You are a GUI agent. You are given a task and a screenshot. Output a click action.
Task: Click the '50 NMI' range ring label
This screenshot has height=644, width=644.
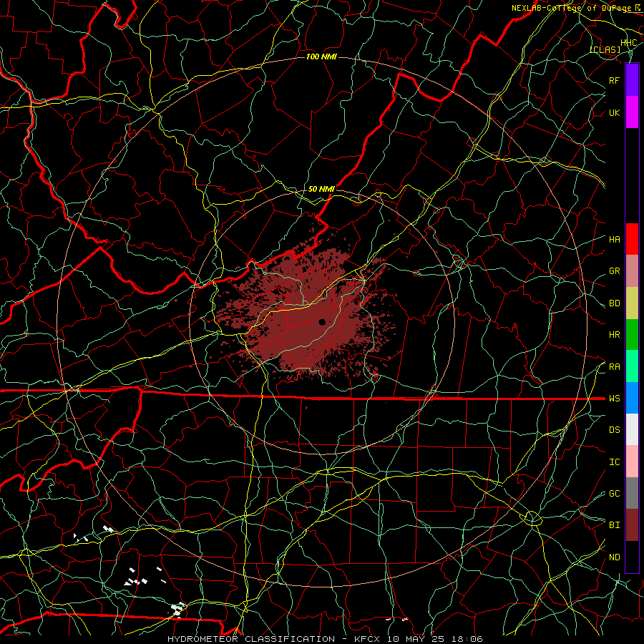321,189
